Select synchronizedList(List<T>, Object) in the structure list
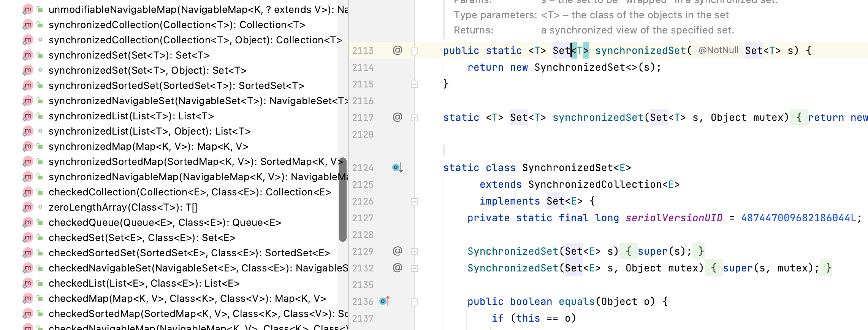 coord(149,131)
